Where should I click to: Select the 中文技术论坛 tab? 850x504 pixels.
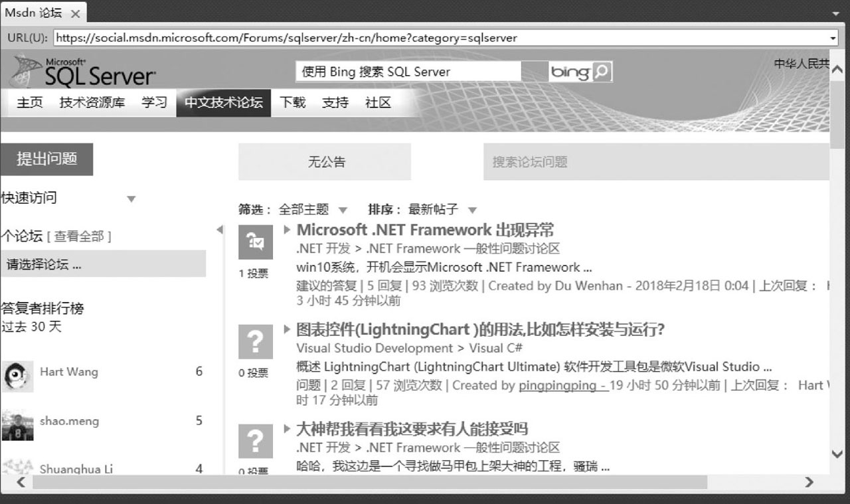pyautogui.click(x=224, y=103)
